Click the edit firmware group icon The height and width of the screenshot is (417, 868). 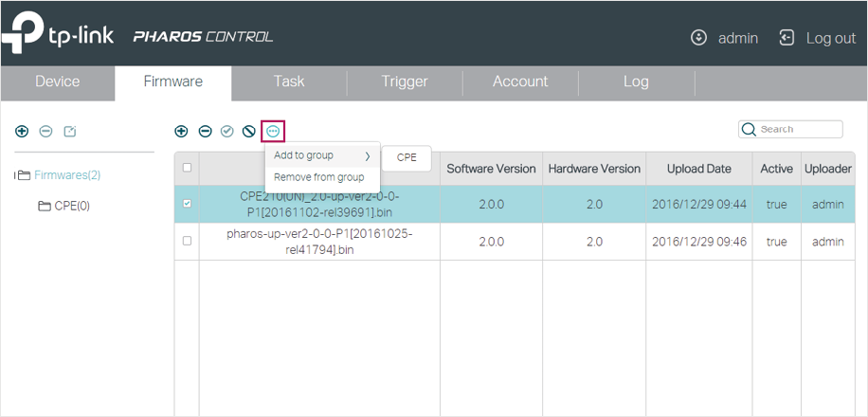(70, 131)
